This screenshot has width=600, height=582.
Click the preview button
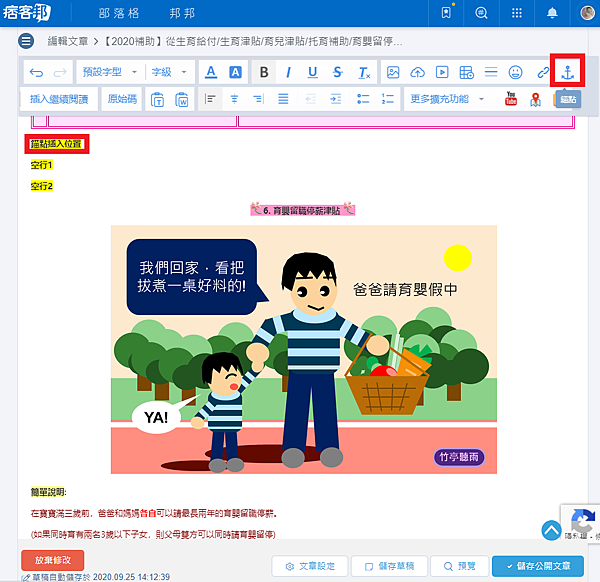pos(460,566)
